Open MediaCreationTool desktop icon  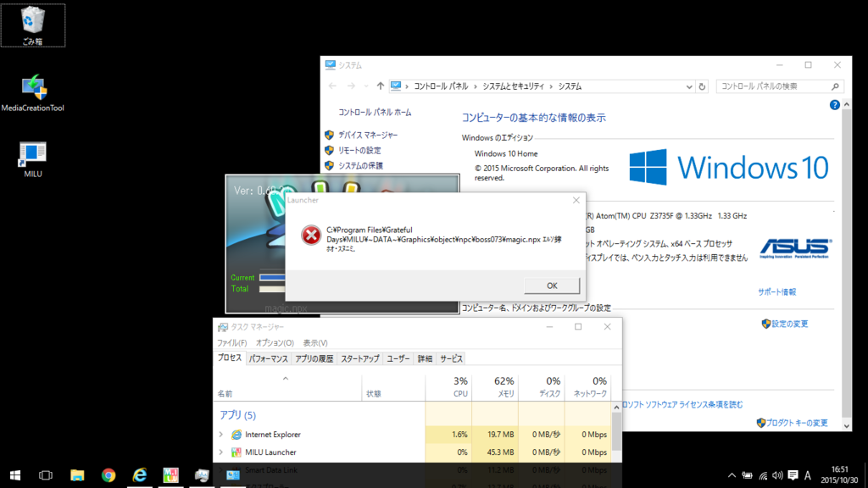33,93
